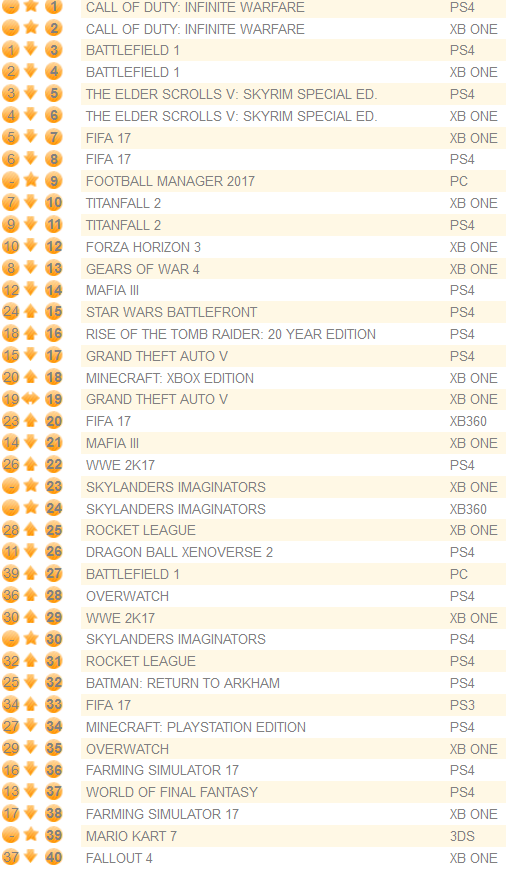This screenshot has height=871, width=506.
Task: Click the sideways arrow icon at rank 19
Action: coord(31,399)
